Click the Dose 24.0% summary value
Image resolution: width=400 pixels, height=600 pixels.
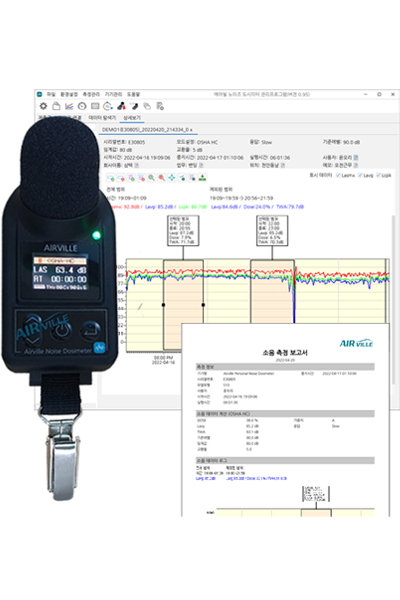coord(257,207)
